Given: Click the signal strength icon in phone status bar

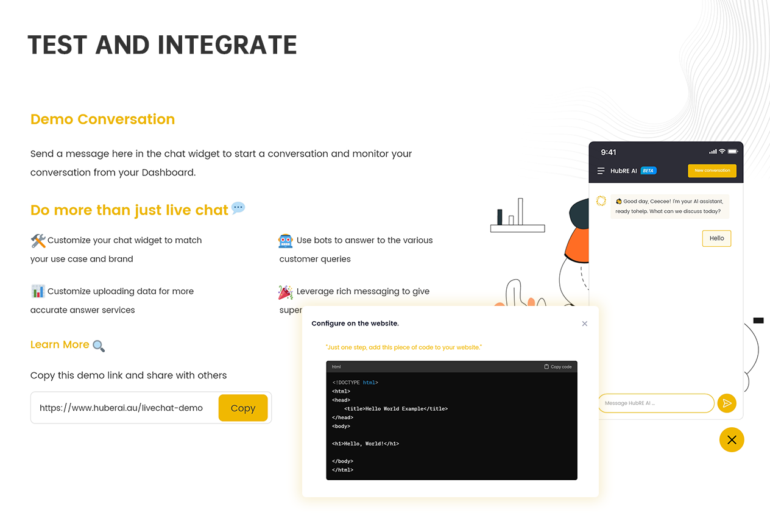Looking at the screenshot, I should tap(713, 152).
